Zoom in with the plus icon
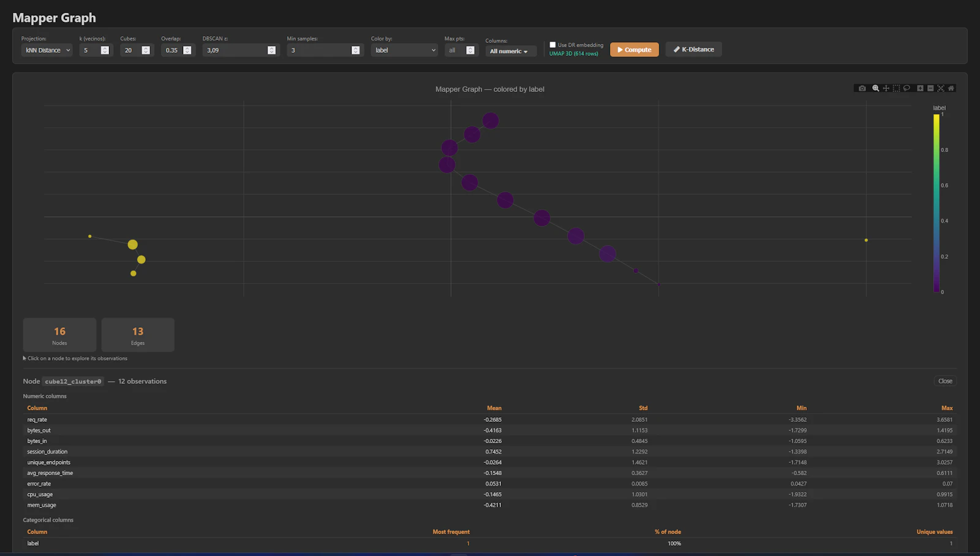Image resolution: width=980 pixels, height=556 pixels. tap(920, 88)
